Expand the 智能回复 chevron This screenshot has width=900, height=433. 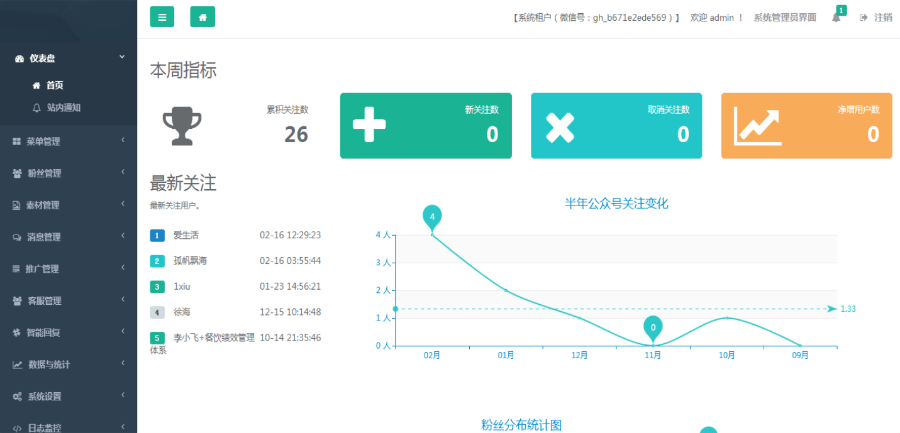point(123,332)
